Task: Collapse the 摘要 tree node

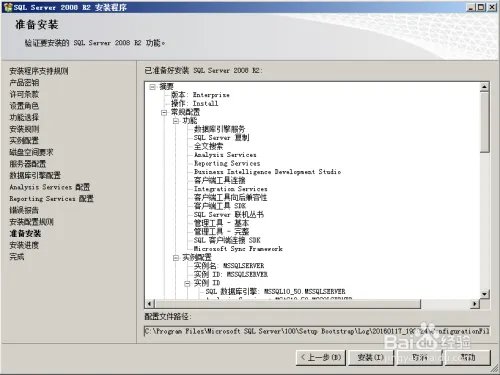Action: coord(152,87)
